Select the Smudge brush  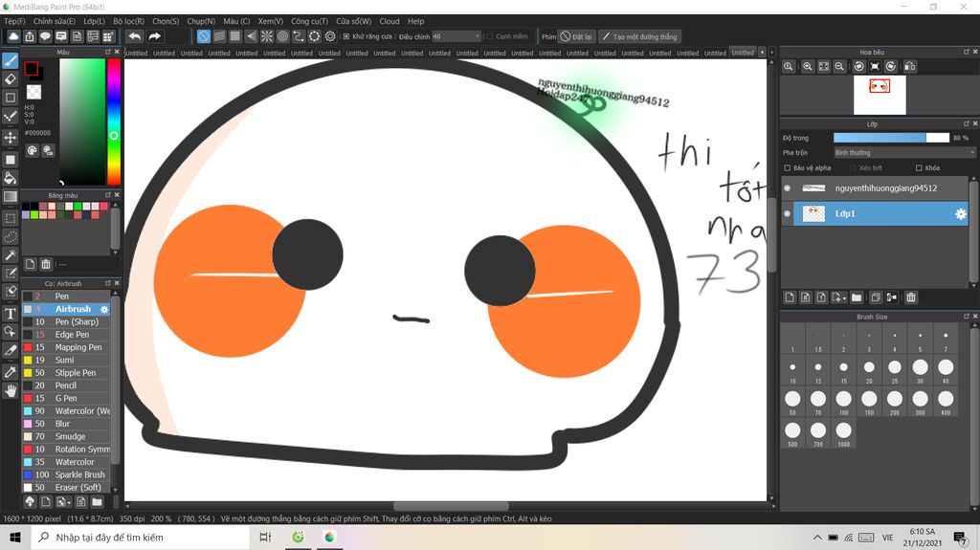66,436
